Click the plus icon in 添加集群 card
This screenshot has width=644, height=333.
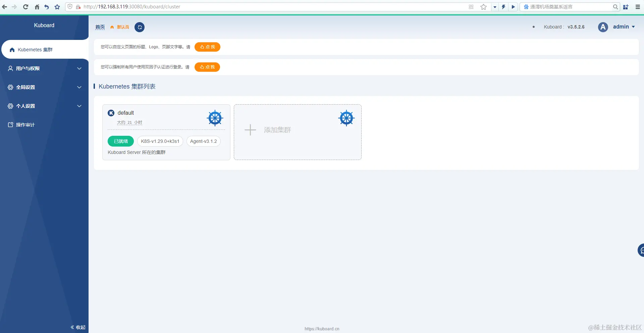pyautogui.click(x=250, y=130)
